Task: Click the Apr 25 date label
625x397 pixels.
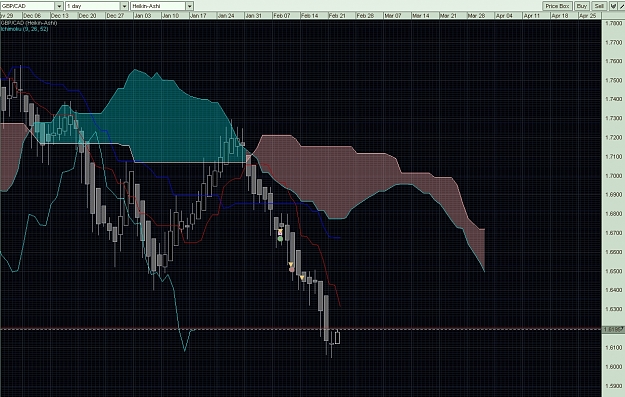Action: coord(588,16)
